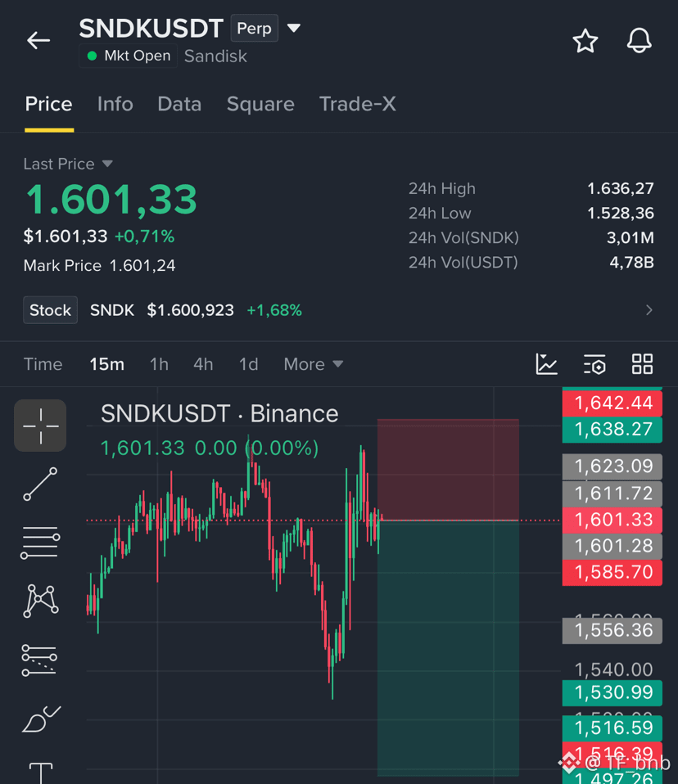Click the 1,642.44 red price label
The width and height of the screenshot is (678, 784).
[612, 403]
